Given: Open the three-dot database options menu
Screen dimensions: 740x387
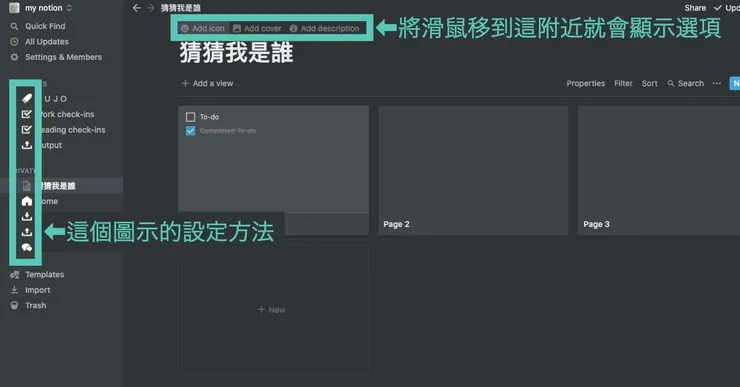Looking at the screenshot, I should pos(717,83).
